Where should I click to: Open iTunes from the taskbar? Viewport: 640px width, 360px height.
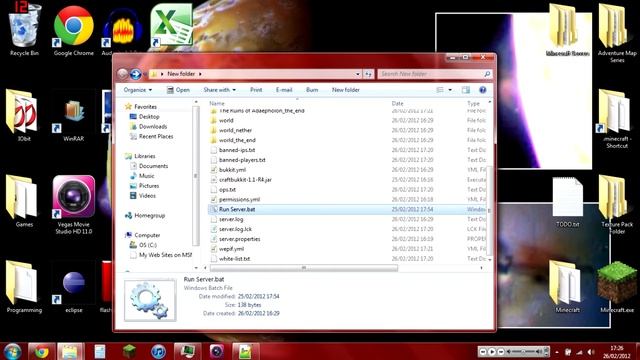point(158,351)
